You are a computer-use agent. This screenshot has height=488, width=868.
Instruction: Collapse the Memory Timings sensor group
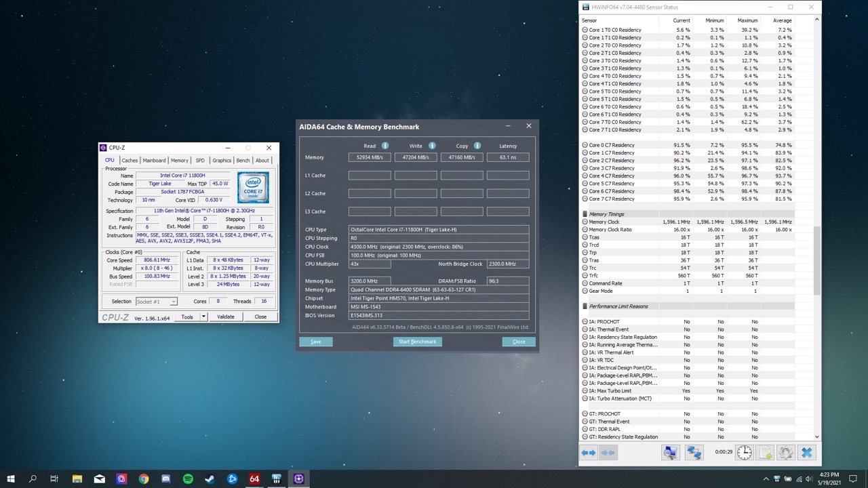pyautogui.click(x=585, y=214)
